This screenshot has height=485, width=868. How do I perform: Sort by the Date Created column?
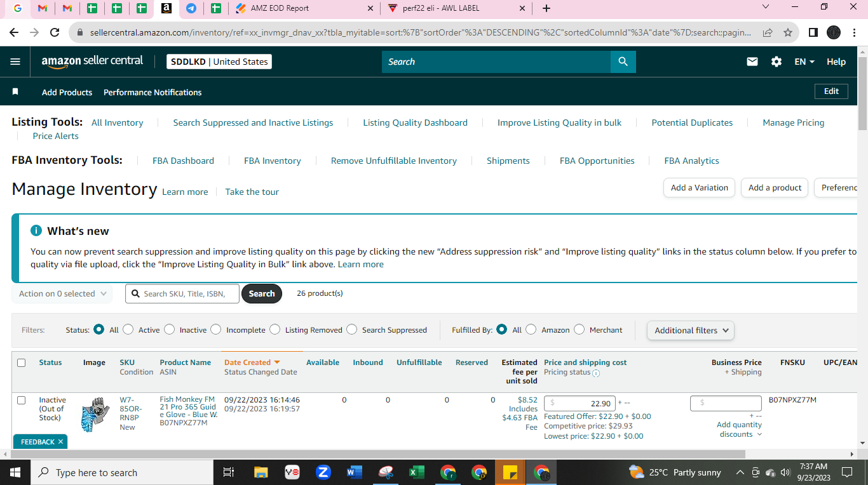[252, 362]
